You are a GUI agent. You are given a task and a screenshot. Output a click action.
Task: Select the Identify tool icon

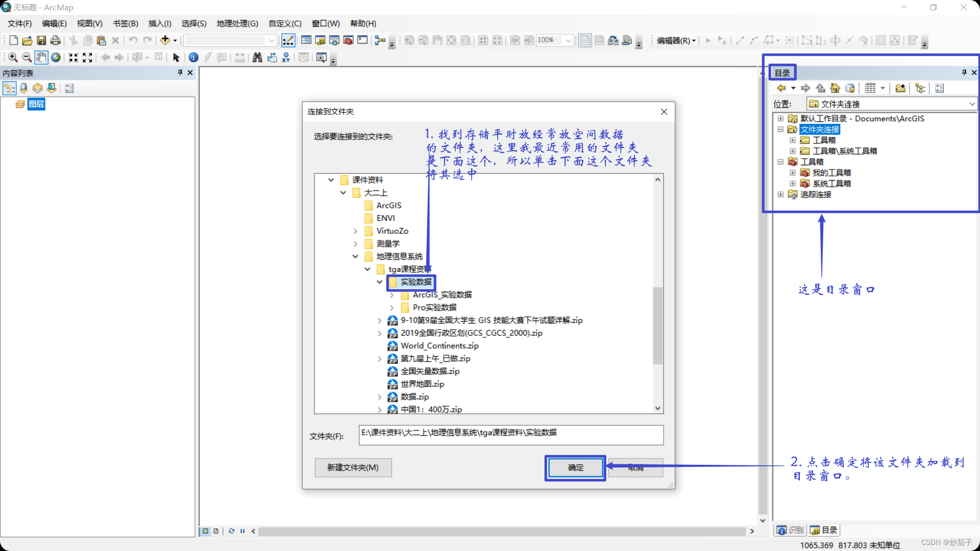pos(193,58)
